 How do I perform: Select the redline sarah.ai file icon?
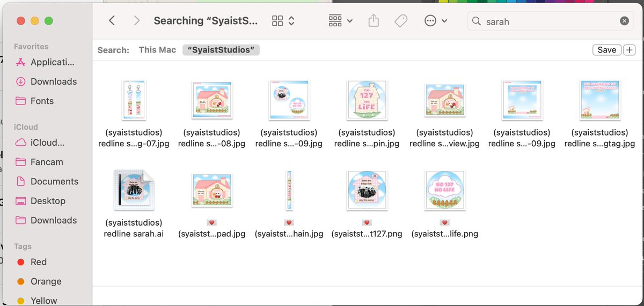coord(134,190)
